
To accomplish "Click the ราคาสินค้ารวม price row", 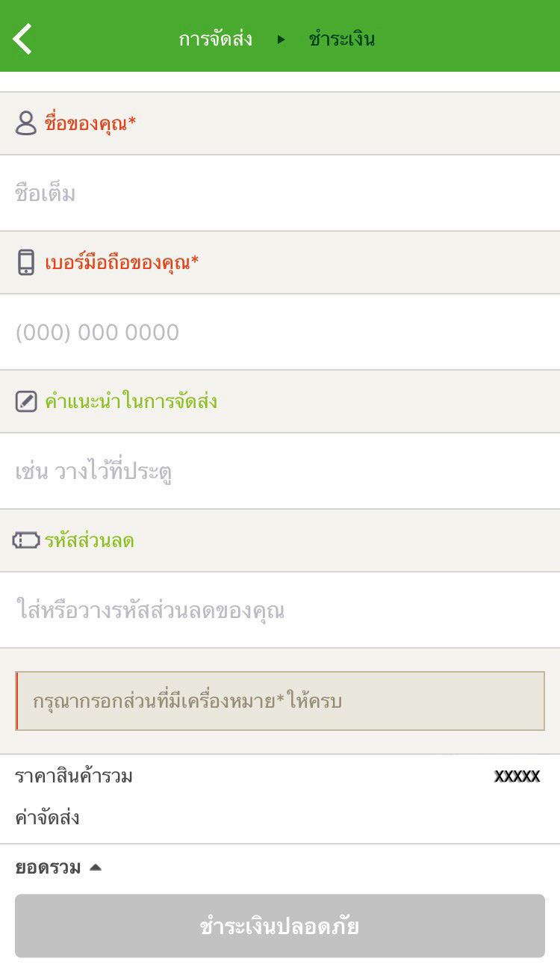I will point(280,776).
